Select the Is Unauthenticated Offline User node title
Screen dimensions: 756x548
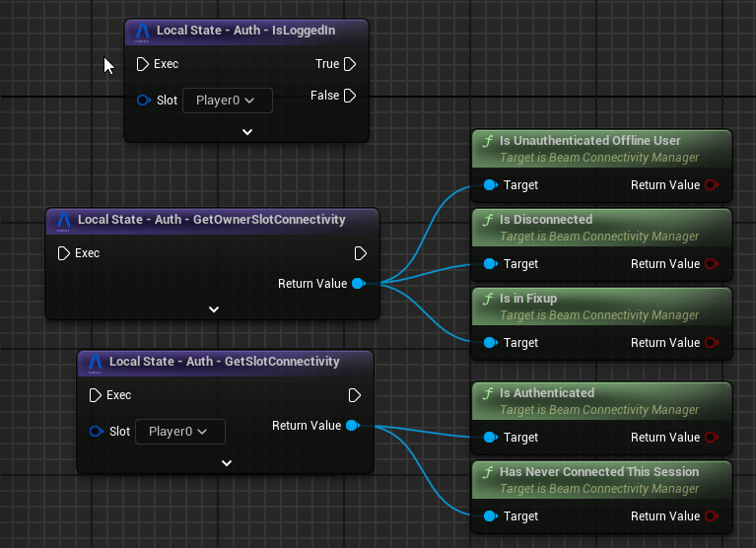pos(589,141)
